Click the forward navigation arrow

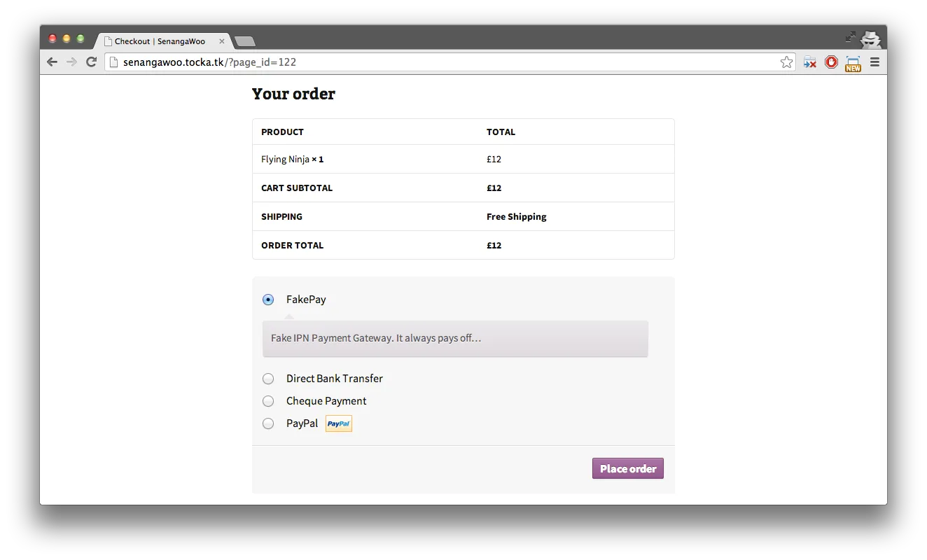(x=71, y=62)
